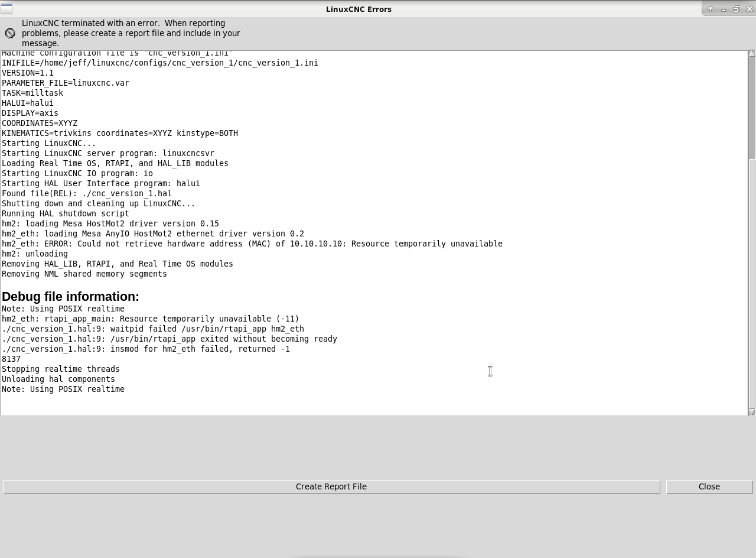Image resolution: width=756 pixels, height=558 pixels.
Task: Click the KINEMATICS=trivkins line
Action: [x=120, y=133]
